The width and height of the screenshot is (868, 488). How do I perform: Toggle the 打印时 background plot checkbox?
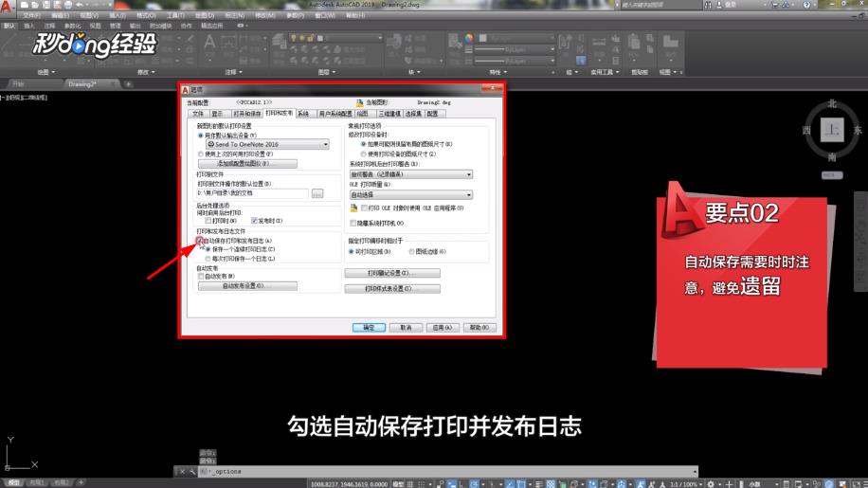(208, 221)
